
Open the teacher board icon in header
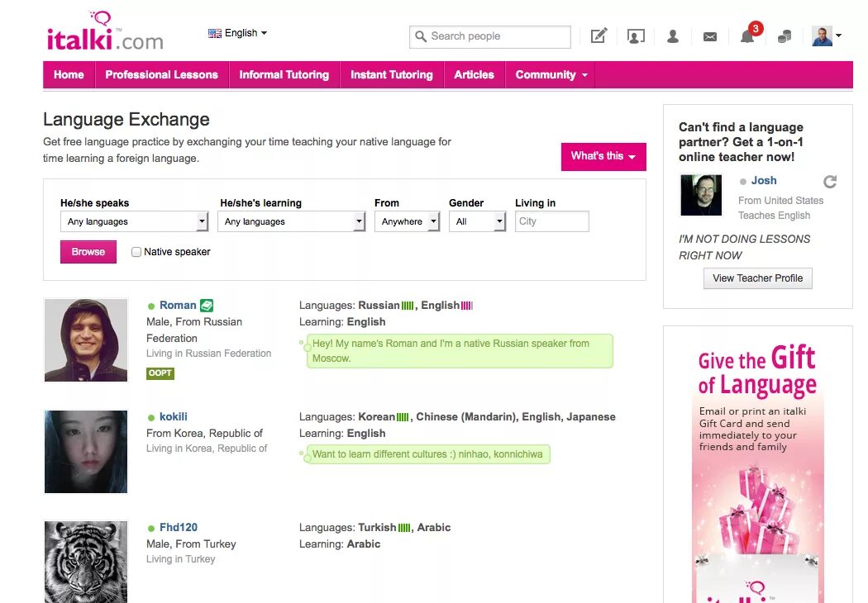click(x=636, y=36)
